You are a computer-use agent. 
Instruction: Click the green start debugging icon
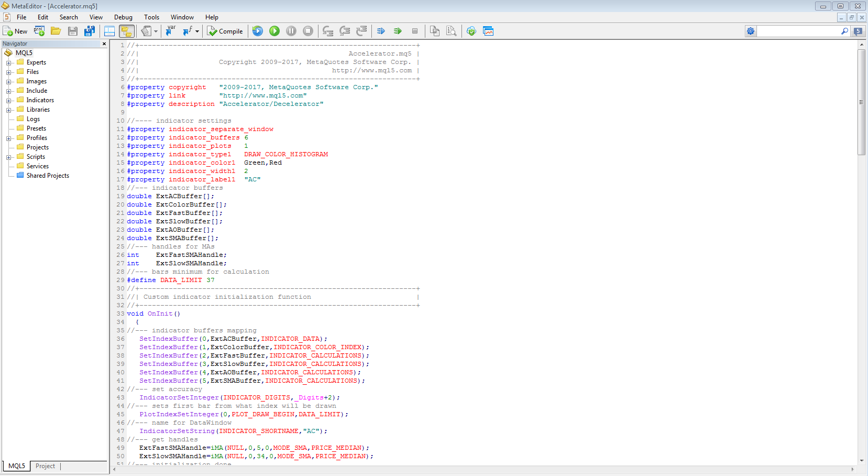tap(274, 31)
